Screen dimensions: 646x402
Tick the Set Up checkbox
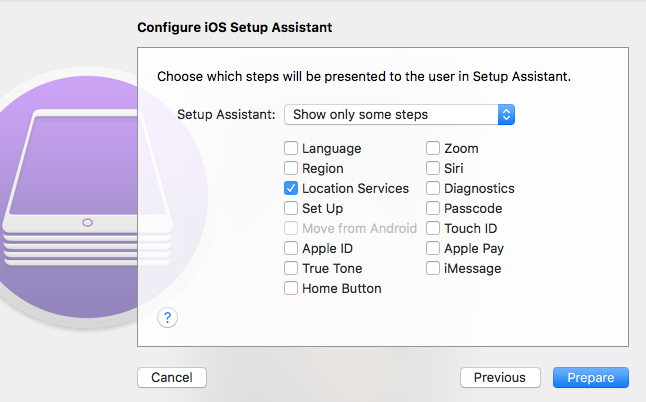[291, 208]
